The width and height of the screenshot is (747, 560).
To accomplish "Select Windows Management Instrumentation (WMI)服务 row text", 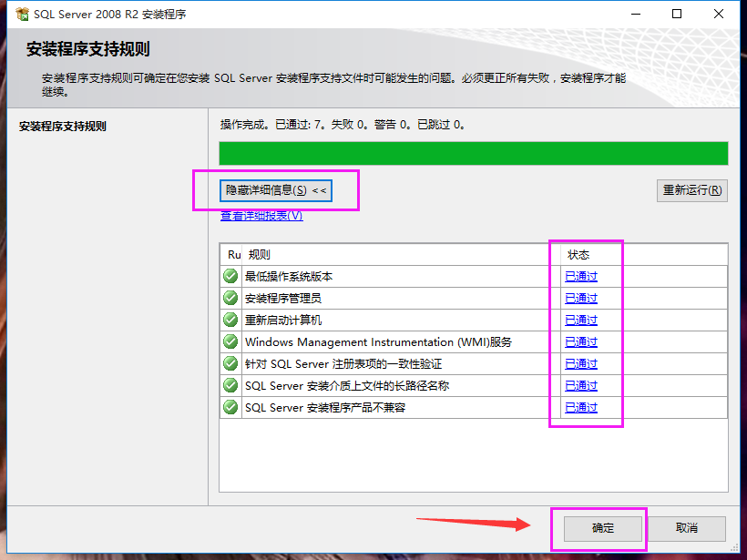I will click(378, 341).
